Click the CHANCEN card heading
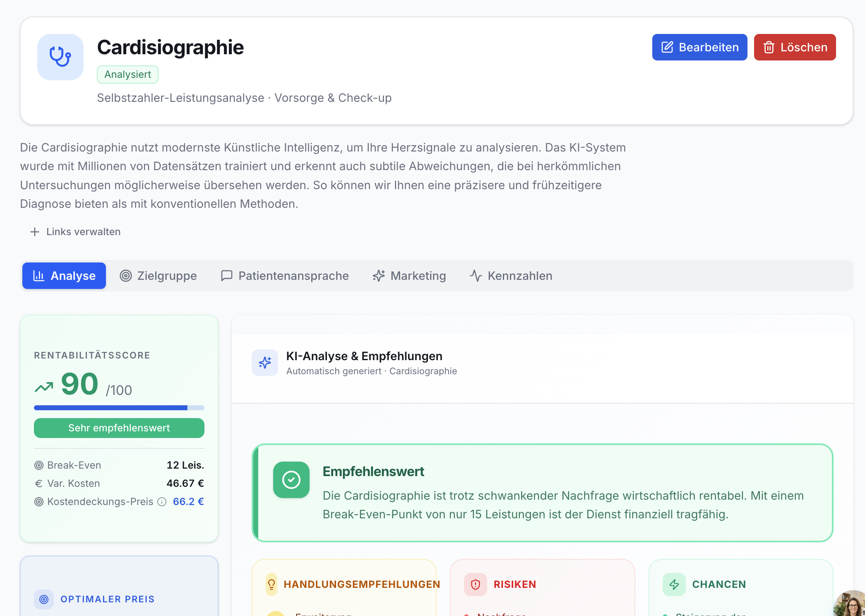Image resolution: width=865 pixels, height=616 pixels. (x=719, y=585)
